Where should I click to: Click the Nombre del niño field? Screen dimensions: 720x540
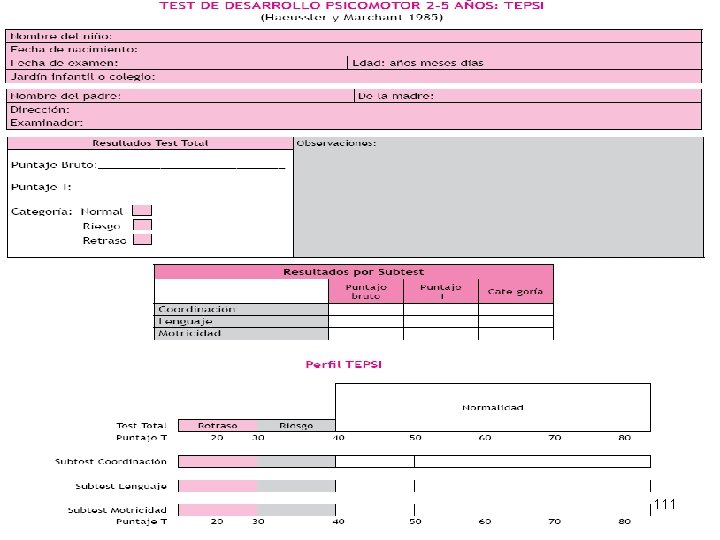click(x=354, y=36)
